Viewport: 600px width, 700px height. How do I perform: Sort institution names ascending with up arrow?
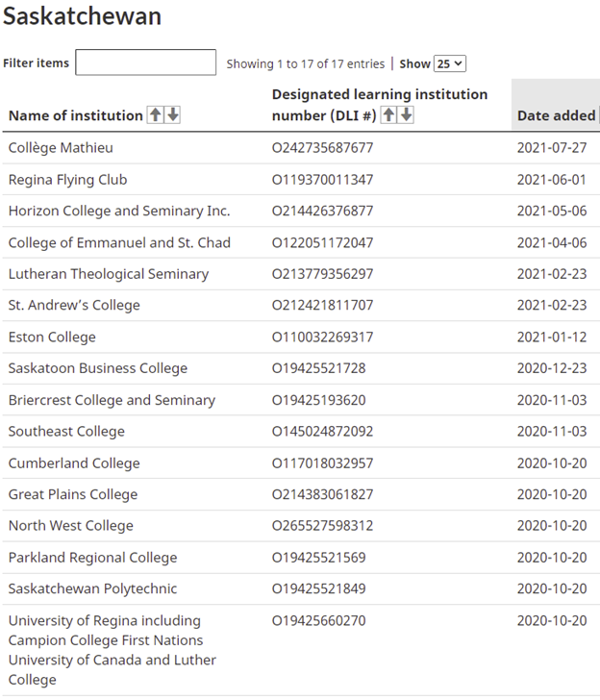point(156,115)
